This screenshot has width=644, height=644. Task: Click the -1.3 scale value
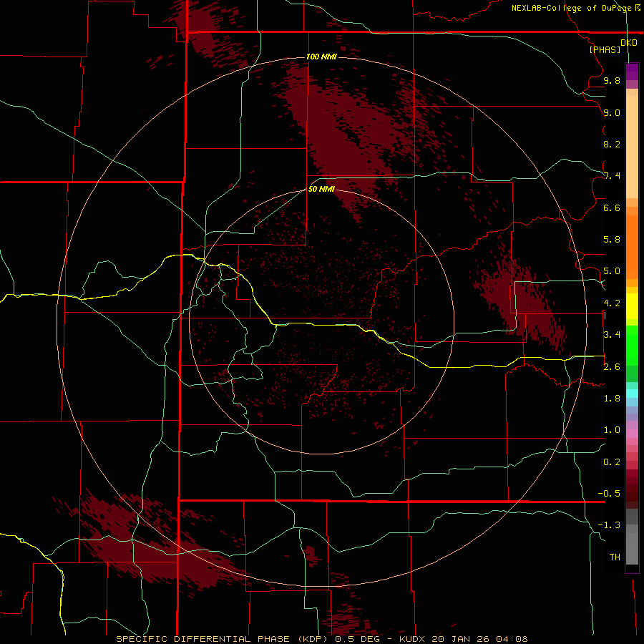(609, 525)
